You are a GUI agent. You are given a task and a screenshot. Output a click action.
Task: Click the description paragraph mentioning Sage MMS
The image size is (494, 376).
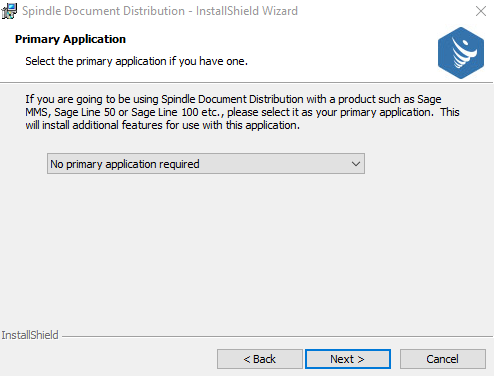click(x=242, y=112)
